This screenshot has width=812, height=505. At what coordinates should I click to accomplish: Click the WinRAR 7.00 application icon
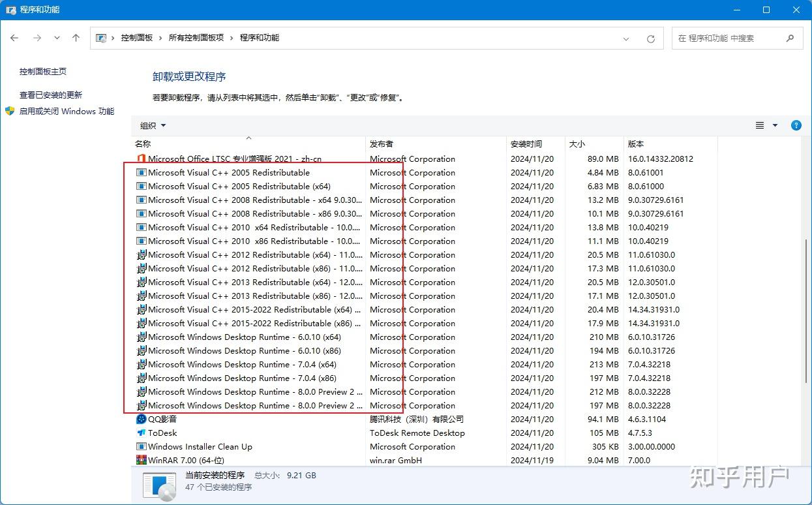point(142,460)
